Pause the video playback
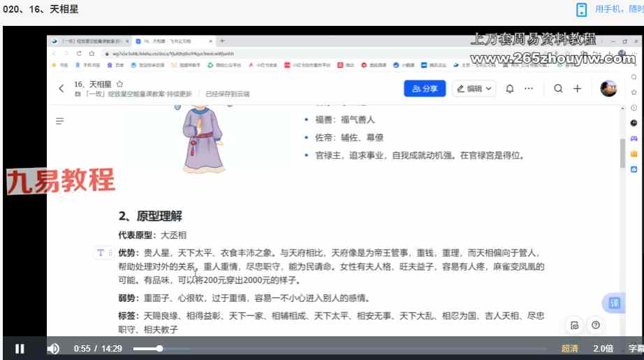The width and height of the screenshot is (644, 360). coord(20,349)
